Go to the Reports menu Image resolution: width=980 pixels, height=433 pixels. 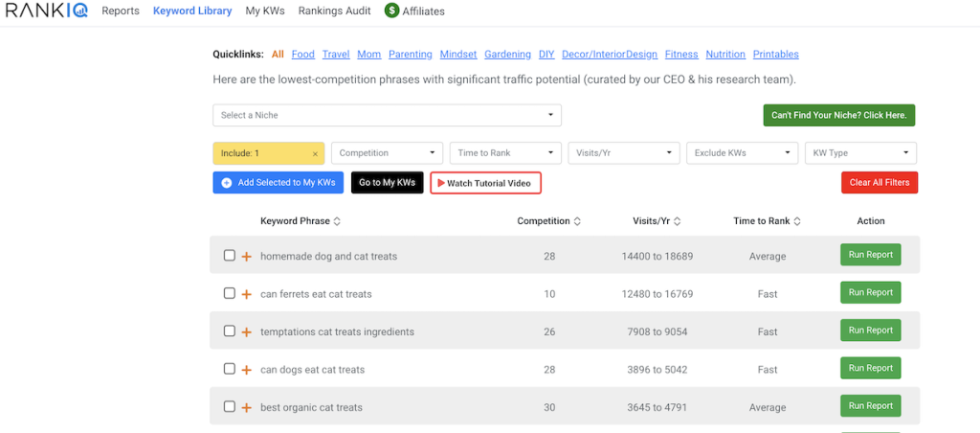tap(121, 11)
